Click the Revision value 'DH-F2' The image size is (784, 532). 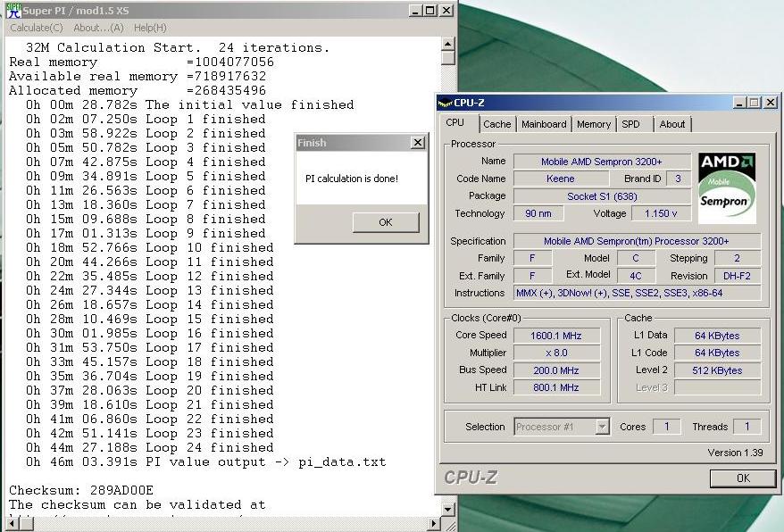[x=737, y=276]
